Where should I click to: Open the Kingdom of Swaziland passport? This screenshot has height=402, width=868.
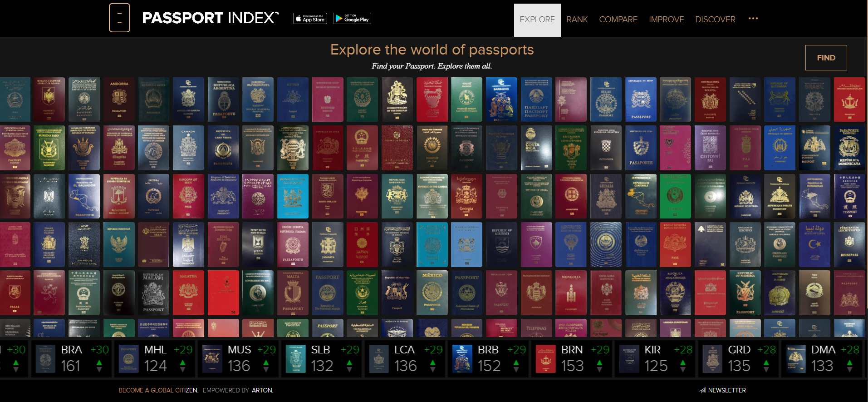pyautogui.click(x=223, y=196)
